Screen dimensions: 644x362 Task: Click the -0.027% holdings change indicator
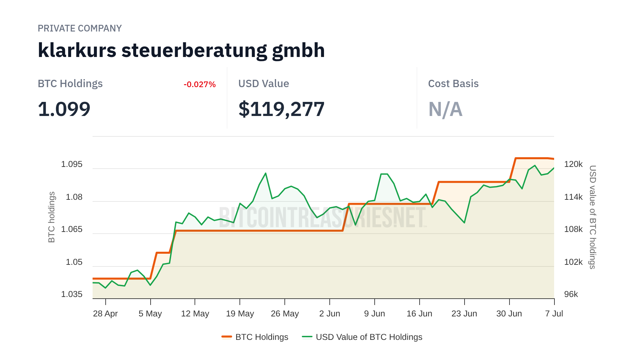pos(200,84)
